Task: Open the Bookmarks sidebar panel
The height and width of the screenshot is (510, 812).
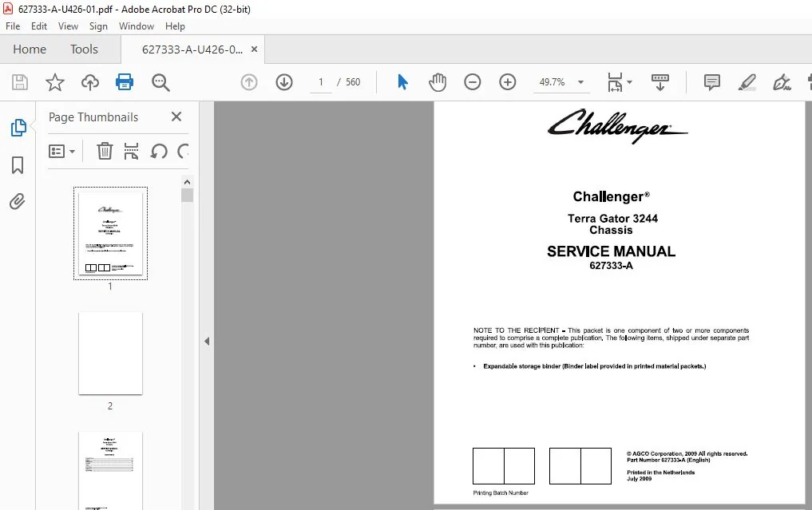Action: click(18, 165)
